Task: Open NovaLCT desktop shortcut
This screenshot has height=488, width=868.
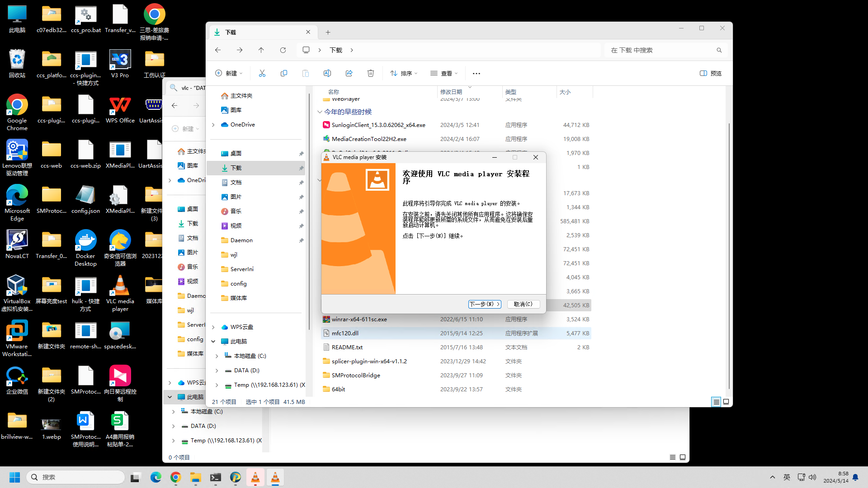Action: click(17, 244)
